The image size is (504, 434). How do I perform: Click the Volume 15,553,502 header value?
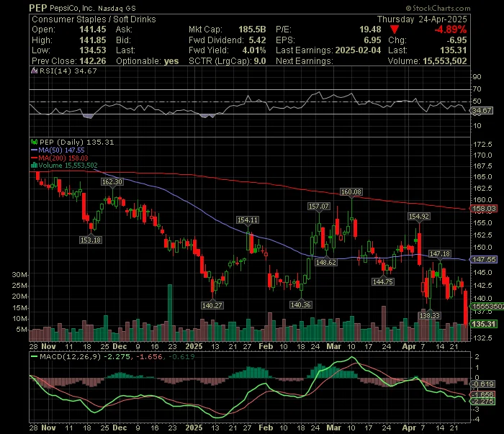445,61
